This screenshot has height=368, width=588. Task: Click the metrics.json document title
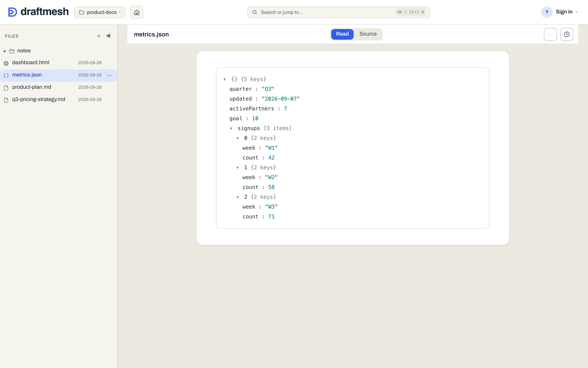151,34
